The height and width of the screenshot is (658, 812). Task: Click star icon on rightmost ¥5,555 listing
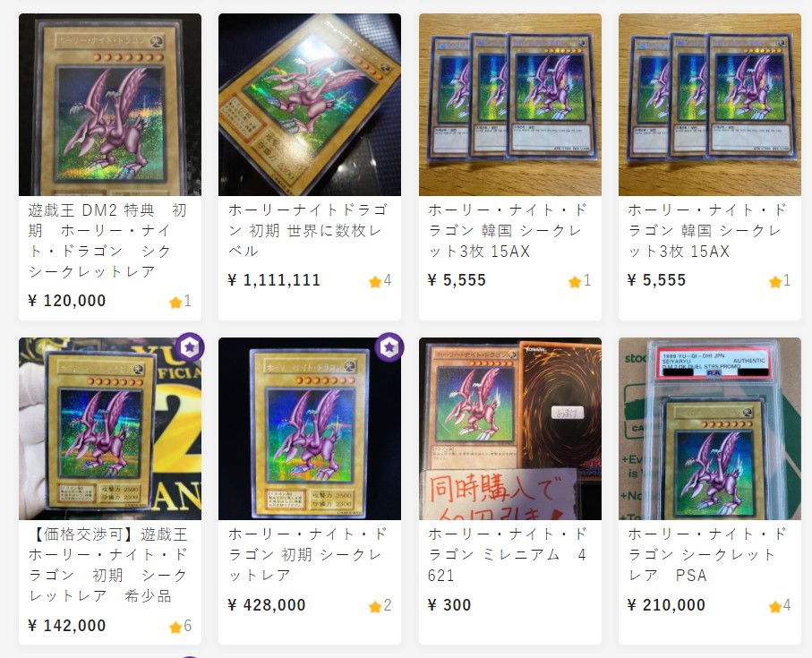click(x=775, y=282)
